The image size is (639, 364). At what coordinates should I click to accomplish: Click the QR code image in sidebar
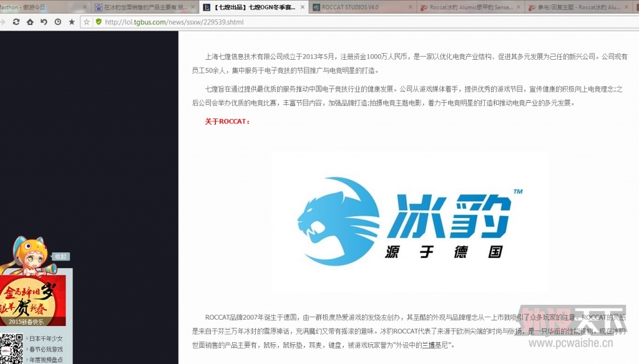point(11,349)
